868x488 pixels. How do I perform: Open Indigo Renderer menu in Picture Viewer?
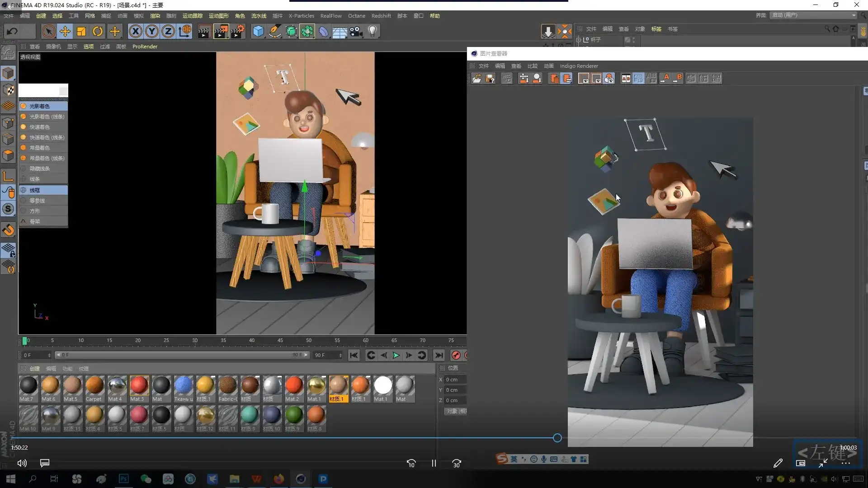click(x=579, y=66)
